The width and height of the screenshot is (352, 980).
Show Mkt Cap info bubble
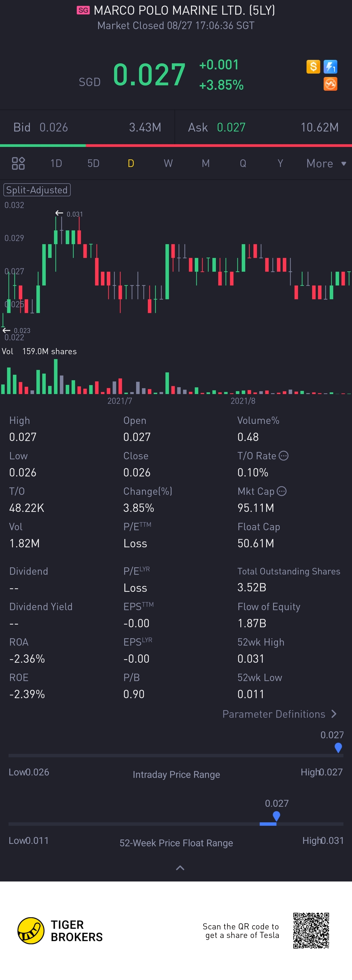[282, 491]
